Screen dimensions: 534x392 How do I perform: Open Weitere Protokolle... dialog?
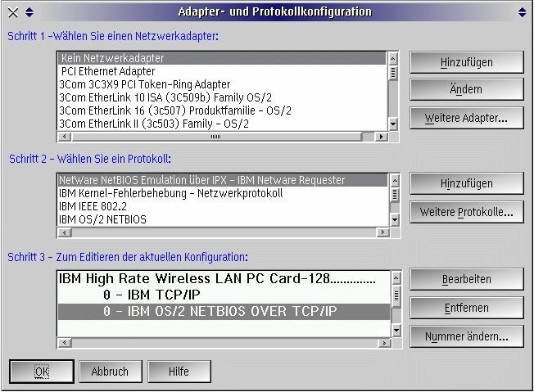tap(467, 212)
